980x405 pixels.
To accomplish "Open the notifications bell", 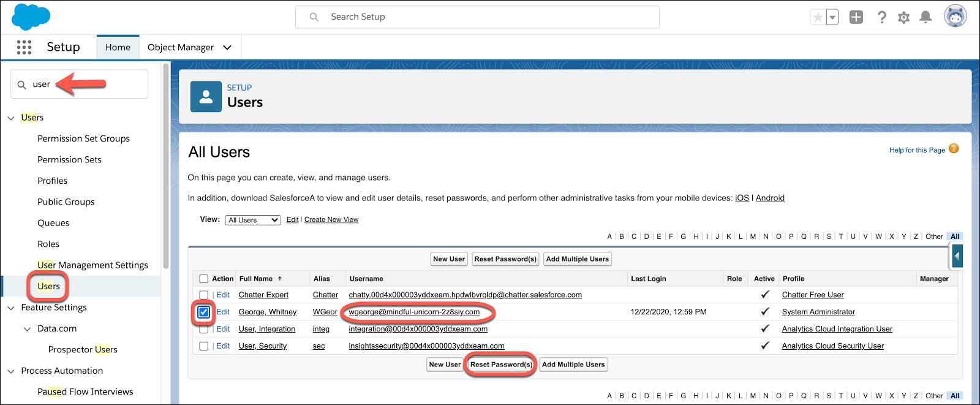I will pyautogui.click(x=925, y=17).
